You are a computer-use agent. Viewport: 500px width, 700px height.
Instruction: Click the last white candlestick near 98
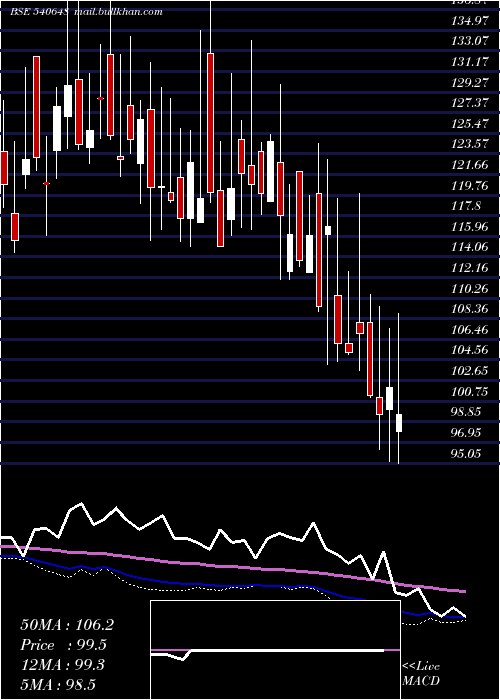(x=399, y=423)
